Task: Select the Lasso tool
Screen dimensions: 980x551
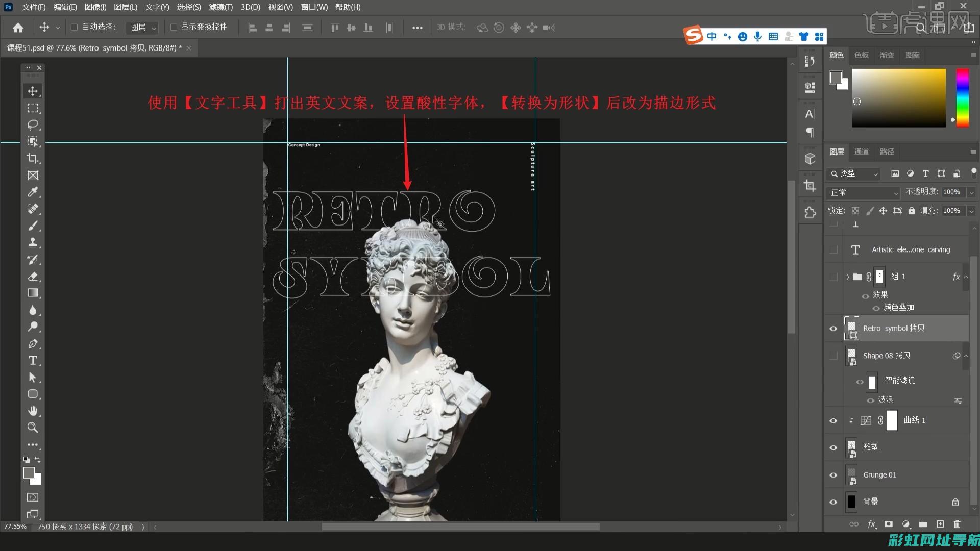Action: 33,125
